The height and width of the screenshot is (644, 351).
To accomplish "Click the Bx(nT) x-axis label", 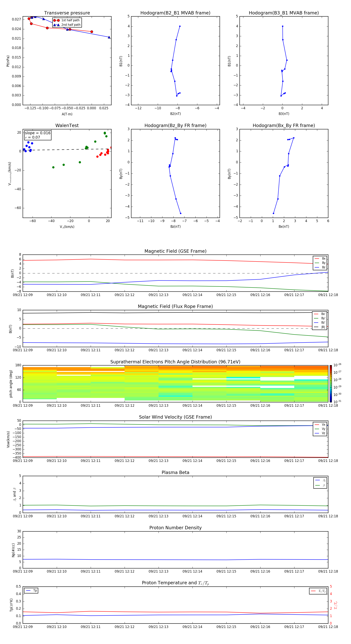I will click(x=284, y=227).
